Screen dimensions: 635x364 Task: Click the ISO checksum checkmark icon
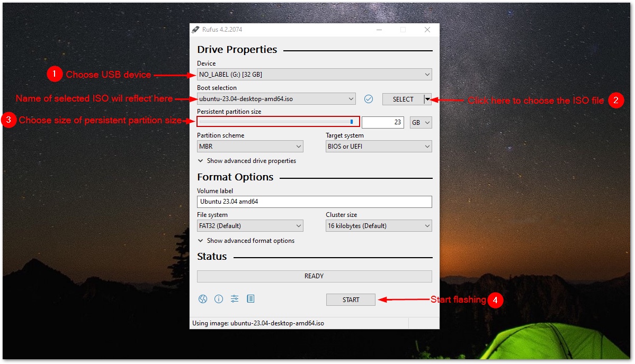(x=369, y=99)
